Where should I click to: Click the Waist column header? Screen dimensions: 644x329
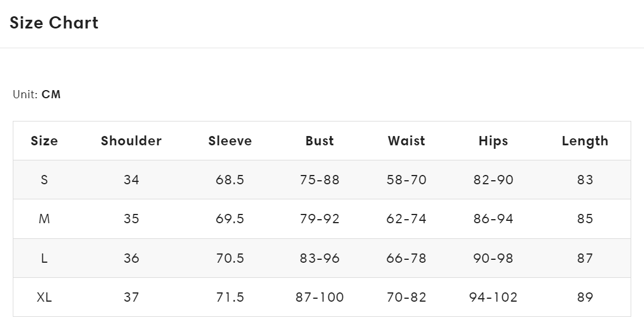pyautogui.click(x=406, y=141)
